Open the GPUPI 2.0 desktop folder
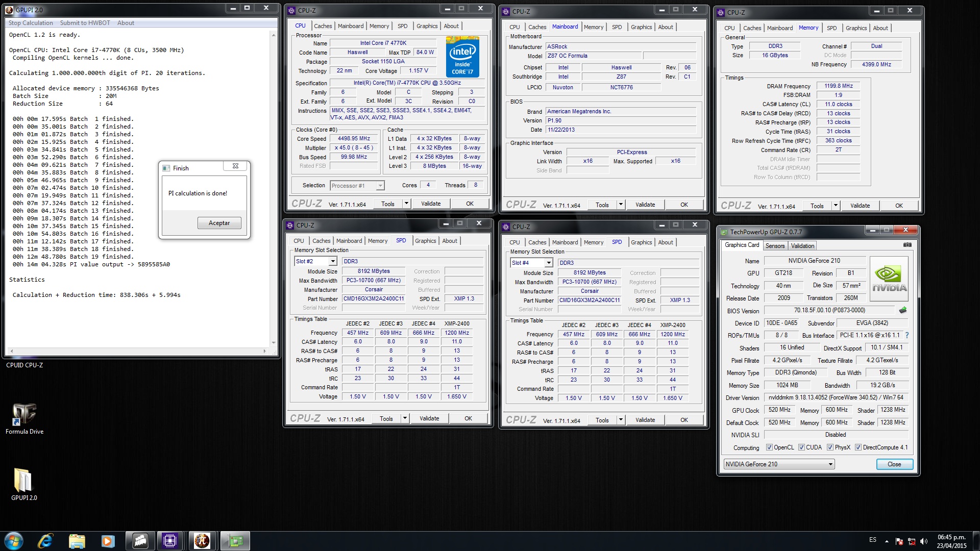Image resolution: width=980 pixels, height=551 pixels. 24,484
